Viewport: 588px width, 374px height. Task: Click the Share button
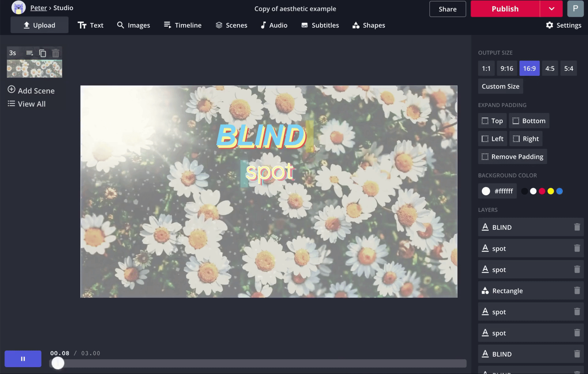(x=447, y=9)
